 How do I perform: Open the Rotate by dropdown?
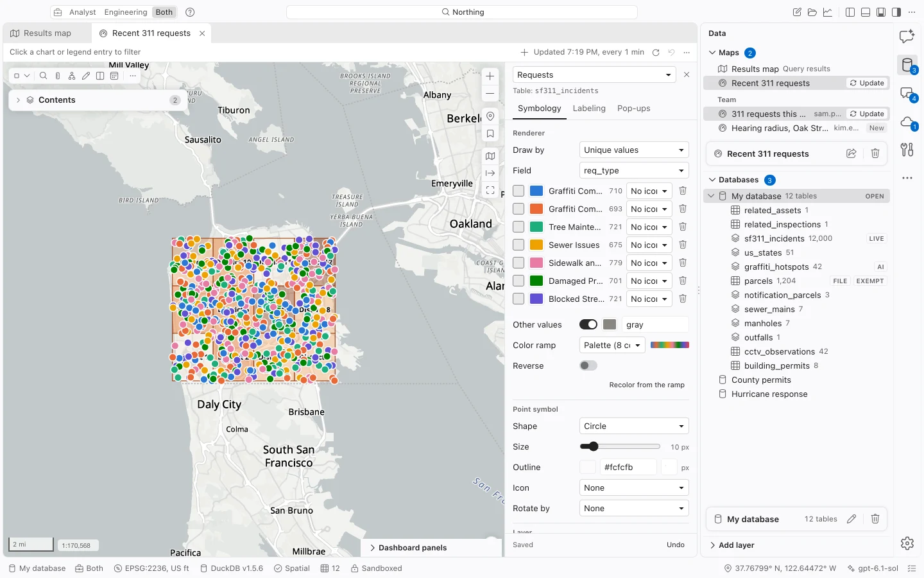(x=634, y=509)
